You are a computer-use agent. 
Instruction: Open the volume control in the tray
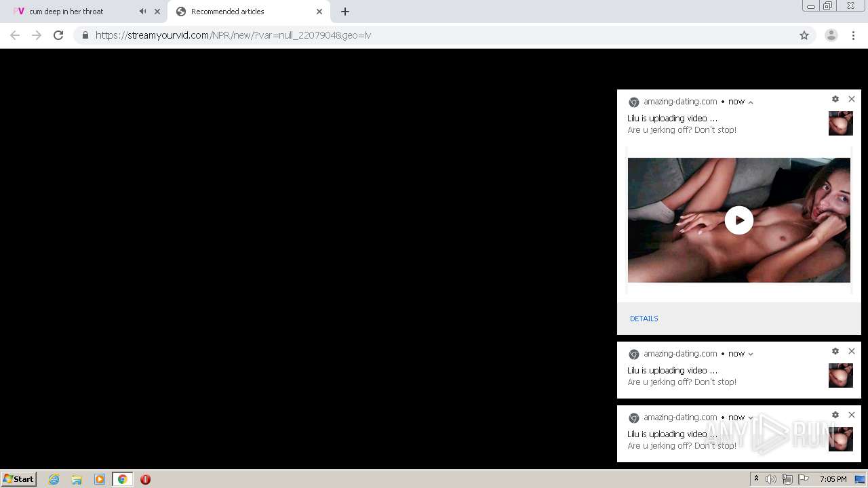pyautogui.click(x=771, y=479)
